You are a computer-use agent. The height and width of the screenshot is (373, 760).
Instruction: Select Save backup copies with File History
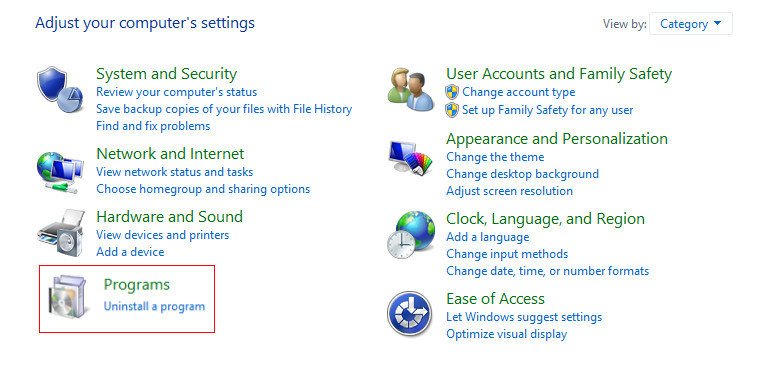(224, 109)
